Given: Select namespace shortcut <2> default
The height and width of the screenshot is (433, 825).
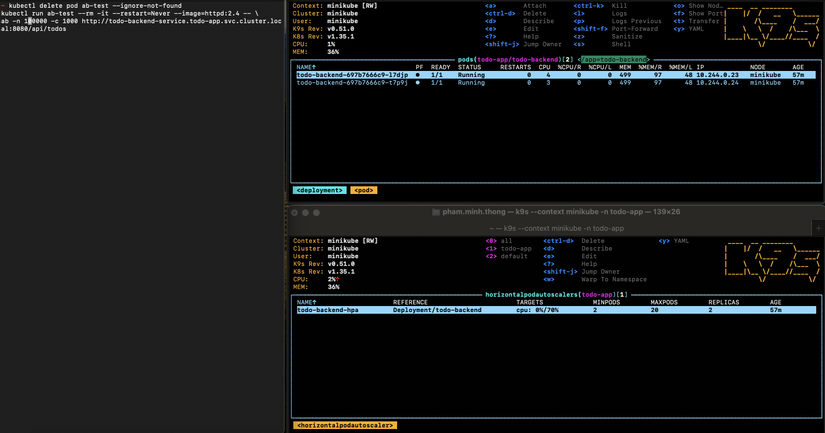Looking at the screenshot, I should 506,256.
